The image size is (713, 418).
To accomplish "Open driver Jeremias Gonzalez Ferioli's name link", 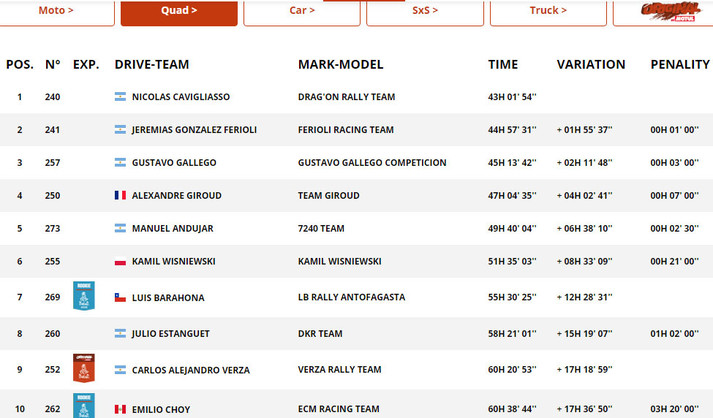I will pyautogui.click(x=193, y=130).
